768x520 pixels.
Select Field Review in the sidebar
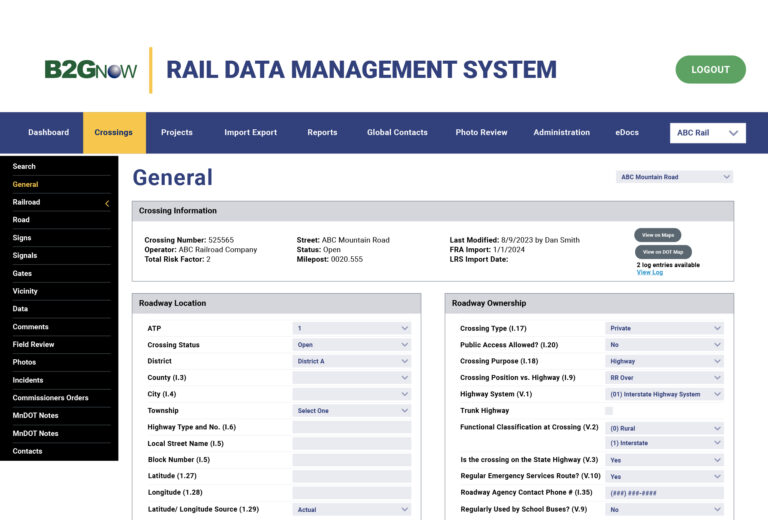pyautogui.click(x=33, y=345)
